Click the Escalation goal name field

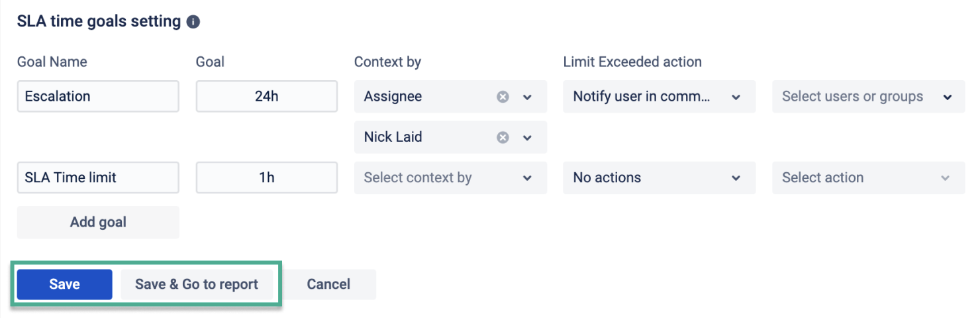[x=98, y=97]
